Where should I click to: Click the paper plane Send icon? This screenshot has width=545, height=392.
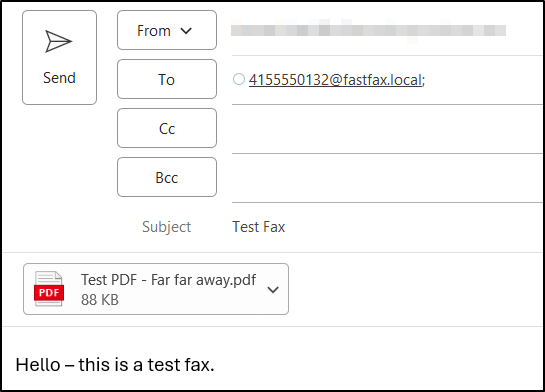coord(58,41)
